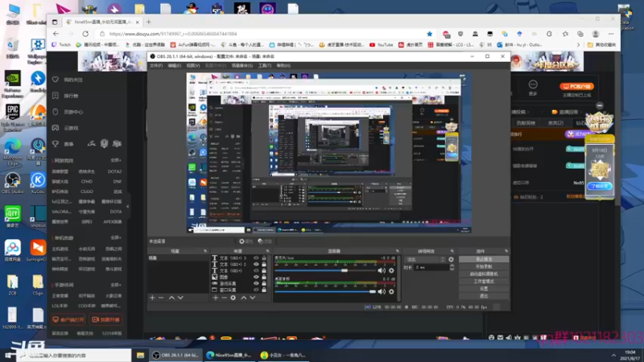Toggle visibility of window capture source
This screenshot has width=644, height=362.
pos(256,290)
